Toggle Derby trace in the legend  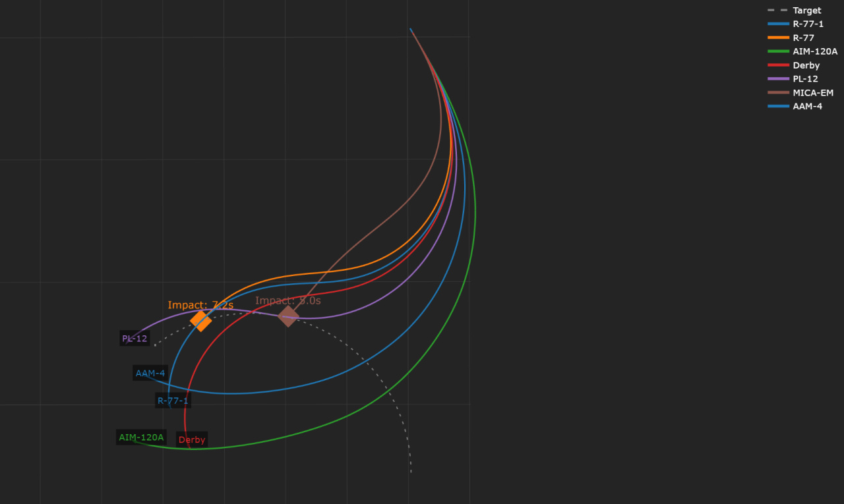click(x=806, y=65)
